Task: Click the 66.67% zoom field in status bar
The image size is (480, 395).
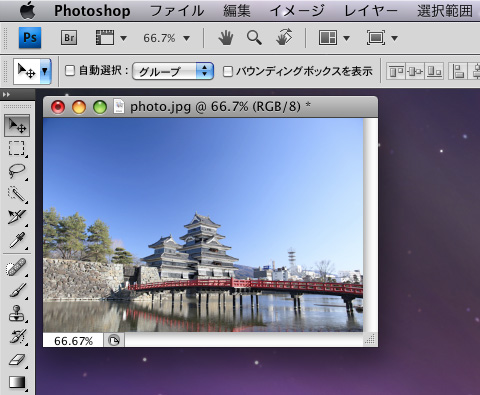Action: coord(73,341)
